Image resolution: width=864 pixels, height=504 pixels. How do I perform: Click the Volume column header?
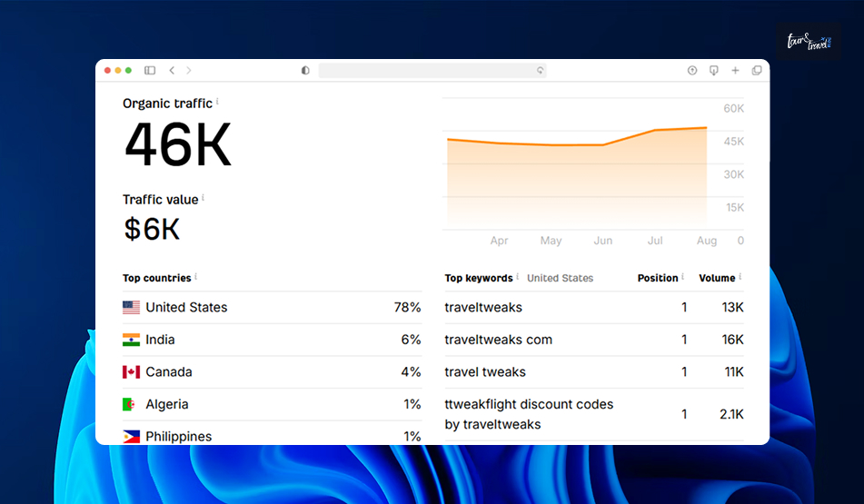[x=717, y=278]
